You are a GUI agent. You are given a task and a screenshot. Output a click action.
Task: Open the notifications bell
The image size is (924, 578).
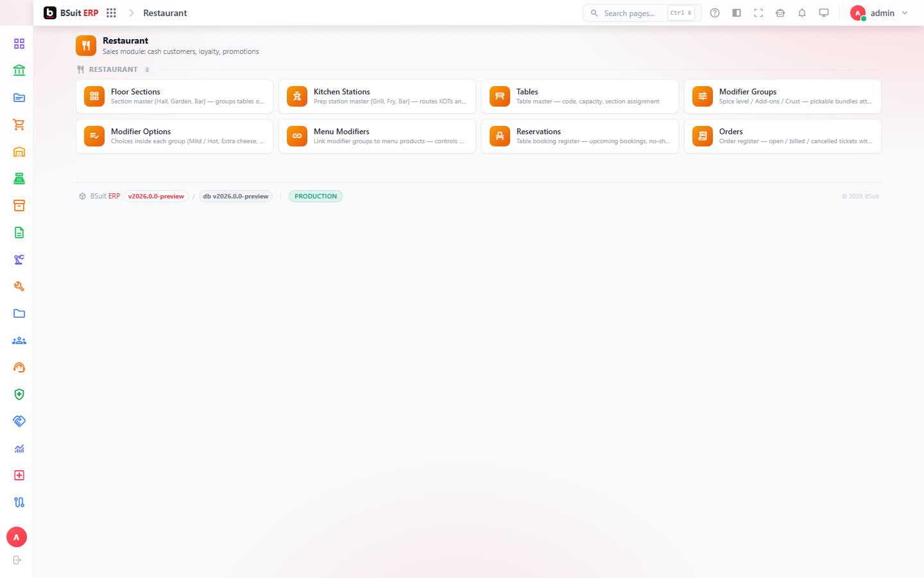coord(802,13)
